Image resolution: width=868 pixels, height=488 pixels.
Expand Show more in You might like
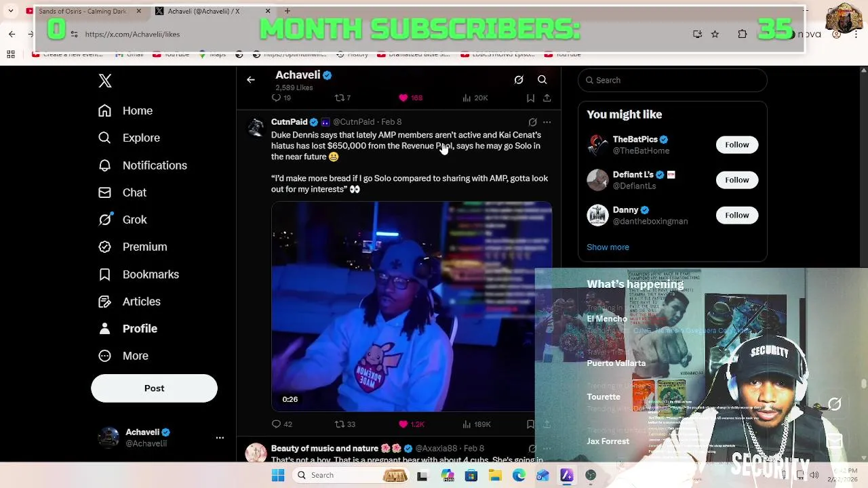pyautogui.click(x=608, y=247)
